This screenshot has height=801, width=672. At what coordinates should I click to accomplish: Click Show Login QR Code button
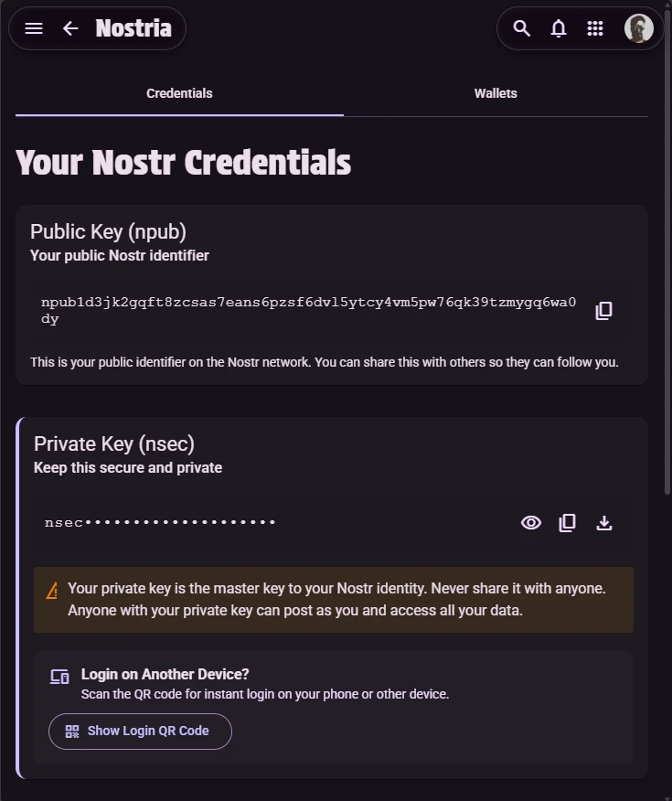140,732
